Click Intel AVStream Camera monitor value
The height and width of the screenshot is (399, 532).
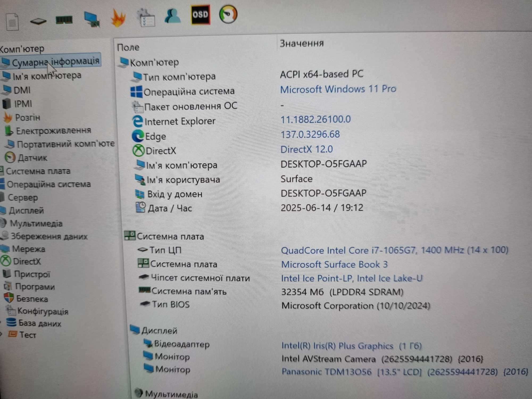382,359
